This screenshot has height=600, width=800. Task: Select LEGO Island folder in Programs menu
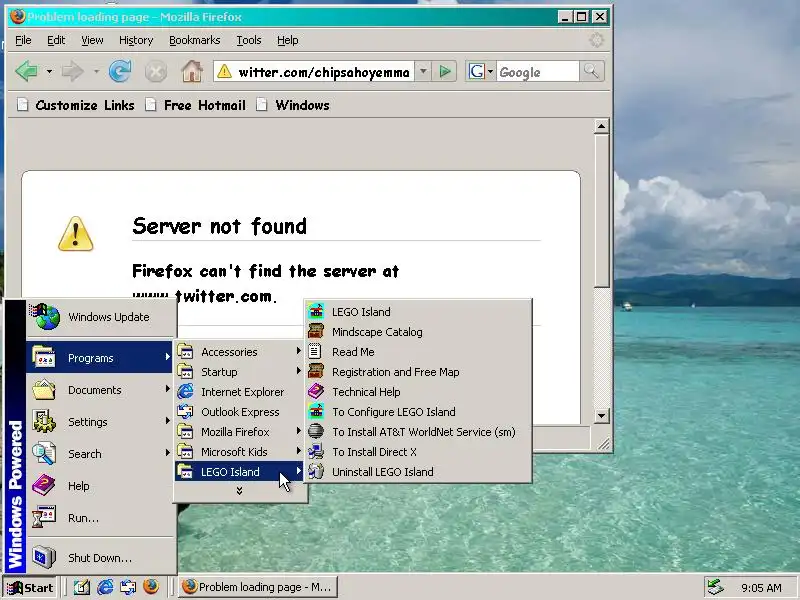click(x=239, y=471)
